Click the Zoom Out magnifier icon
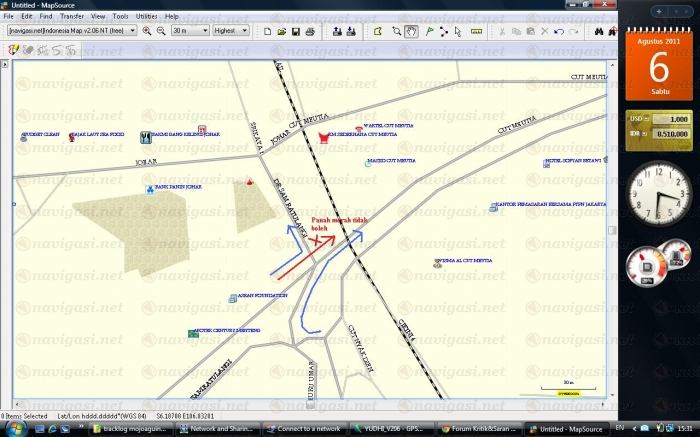Screen dimensions: 700x437 [x=161, y=31]
